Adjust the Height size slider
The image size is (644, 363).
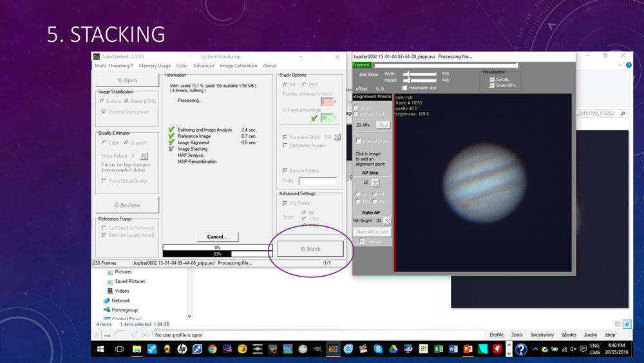(419, 80)
